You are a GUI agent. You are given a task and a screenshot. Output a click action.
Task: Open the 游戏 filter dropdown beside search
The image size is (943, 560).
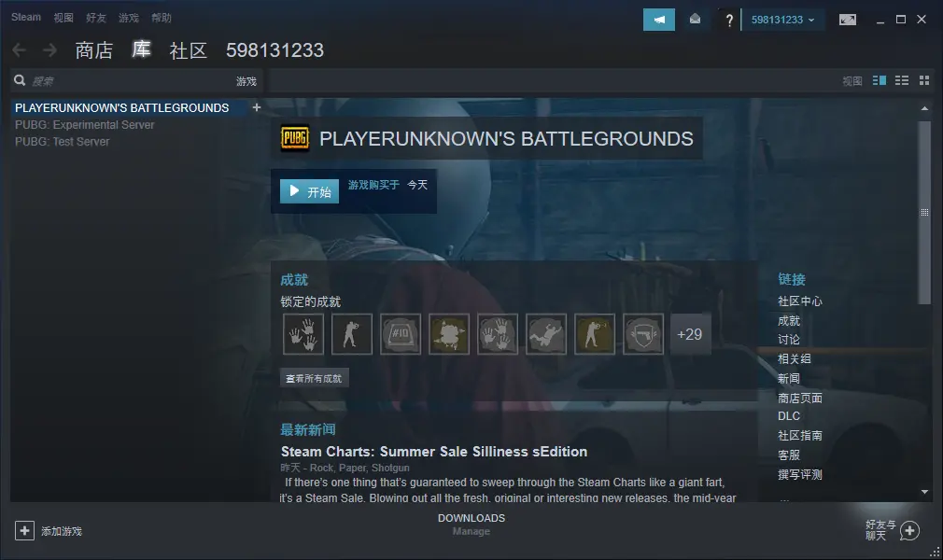pos(246,81)
